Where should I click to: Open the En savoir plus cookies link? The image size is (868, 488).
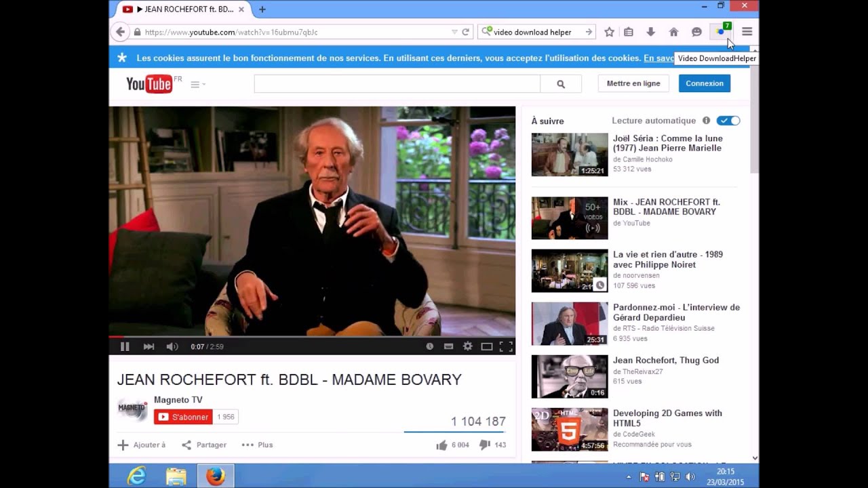(x=658, y=58)
